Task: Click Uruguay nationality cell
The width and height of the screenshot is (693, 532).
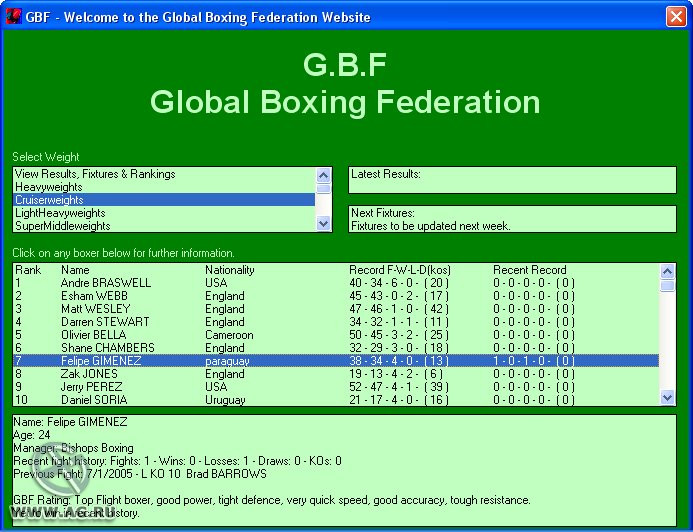Action: [225, 400]
